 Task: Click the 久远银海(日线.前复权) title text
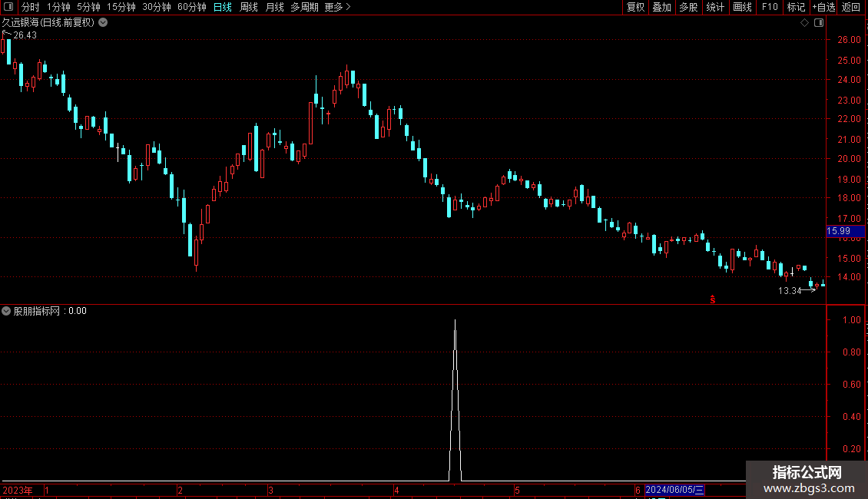click(x=48, y=23)
